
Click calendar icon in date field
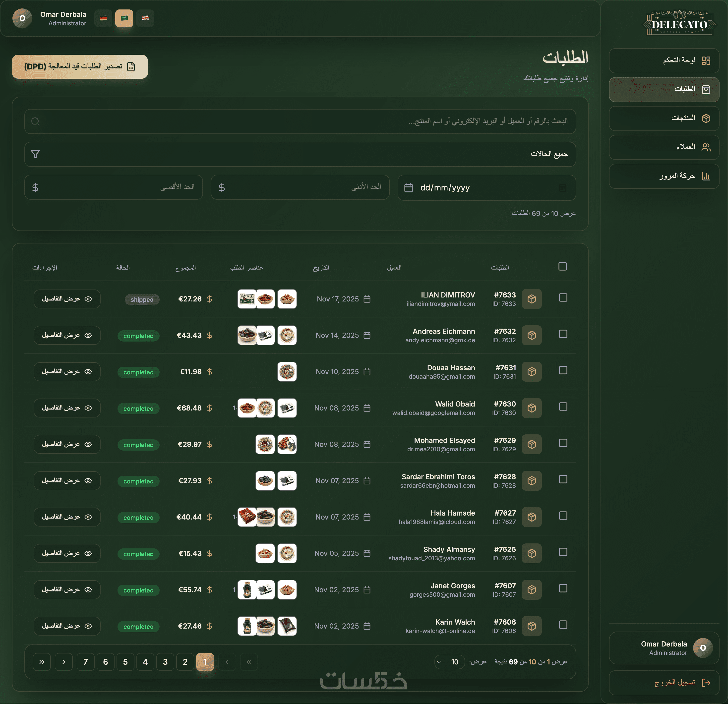(408, 187)
